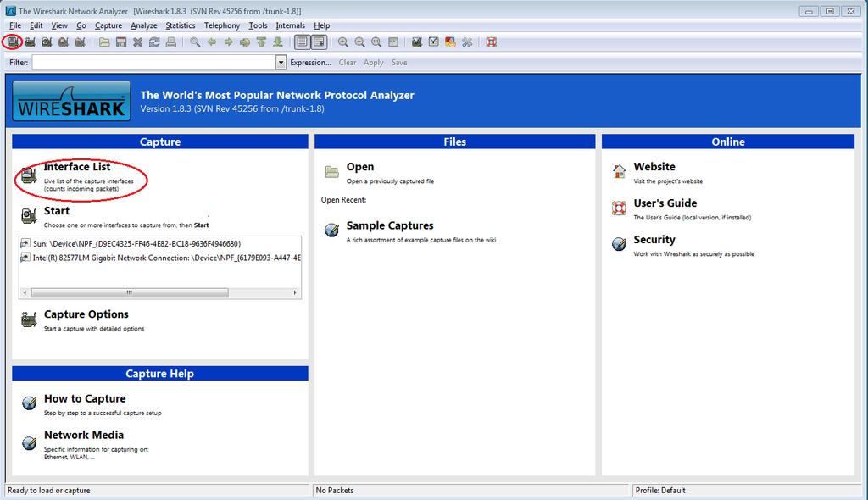
Task: Go to packet number toolbar icon
Action: coord(245,42)
